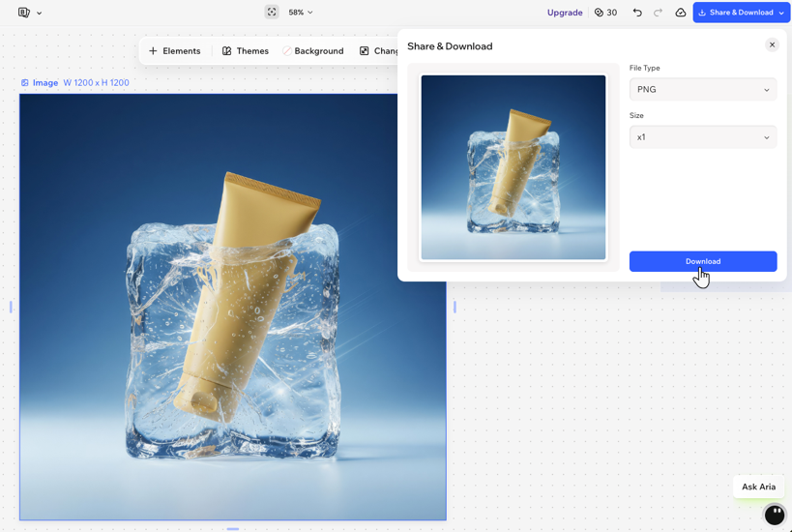Click the fit-to-screen zoom icon

(272, 13)
